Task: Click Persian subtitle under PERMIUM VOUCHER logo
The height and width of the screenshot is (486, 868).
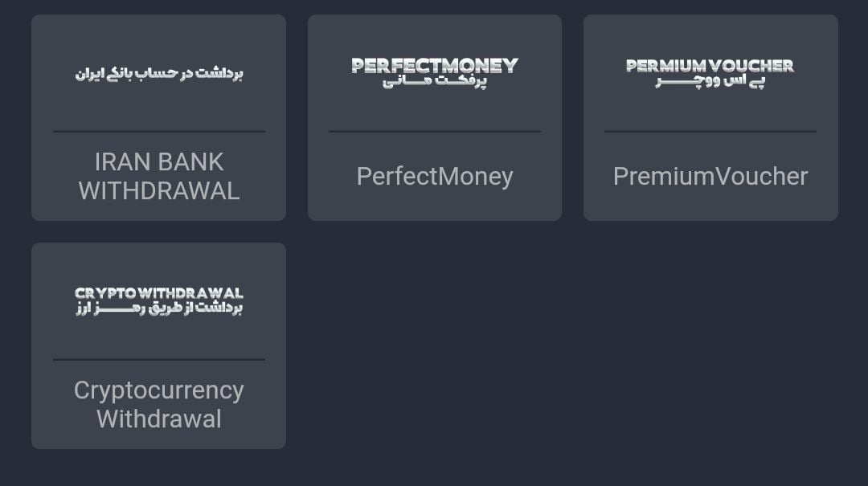Action: coord(710,81)
